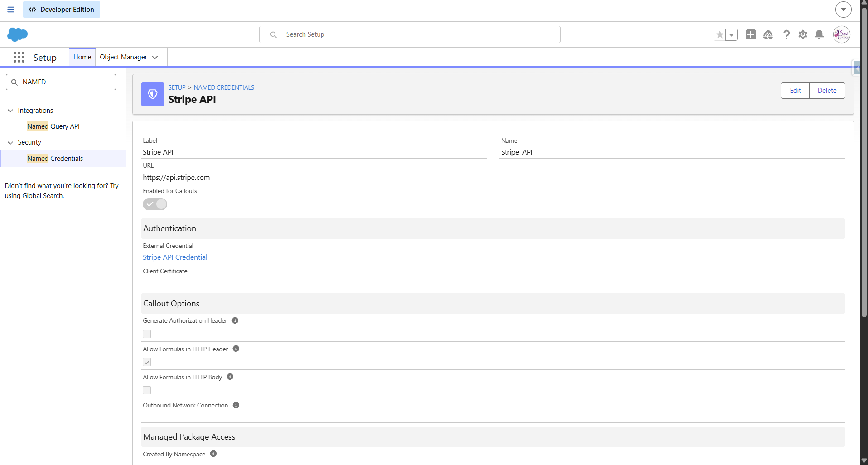Open the Setup gear menu
This screenshot has width=868, height=465.
[x=803, y=34]
